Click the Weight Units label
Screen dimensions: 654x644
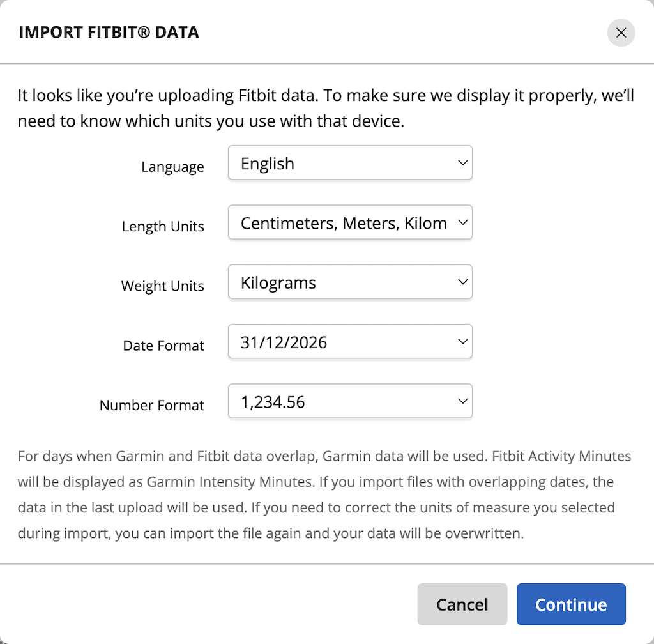pos(163,286)
